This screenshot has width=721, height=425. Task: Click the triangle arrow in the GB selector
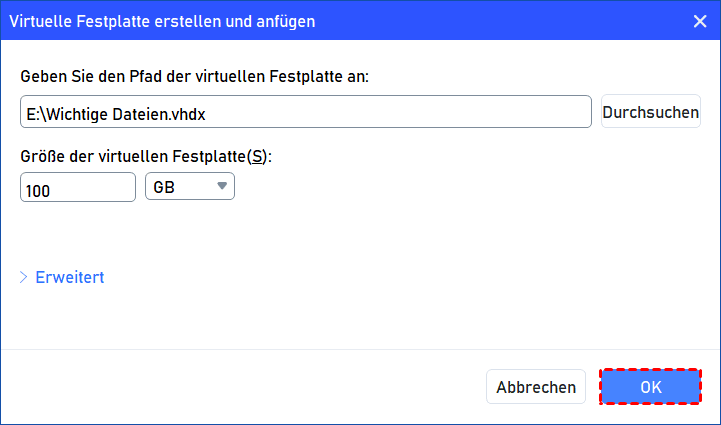[222, 187]
